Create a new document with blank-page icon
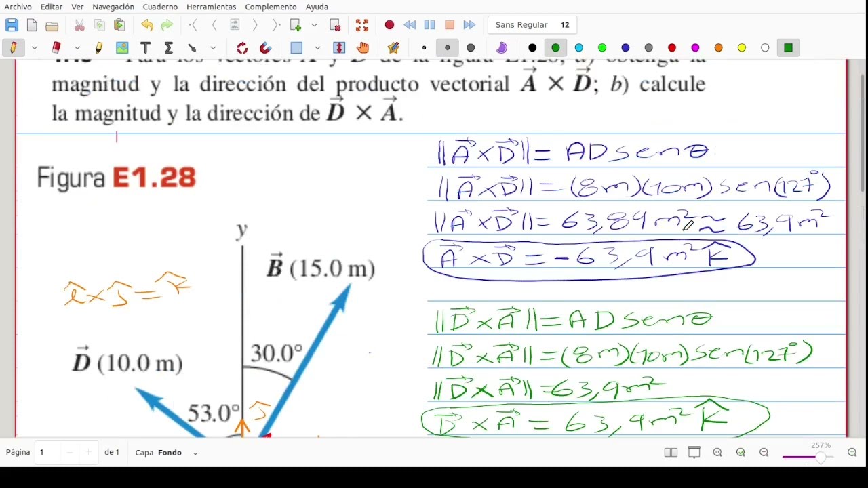 [32, 25]
